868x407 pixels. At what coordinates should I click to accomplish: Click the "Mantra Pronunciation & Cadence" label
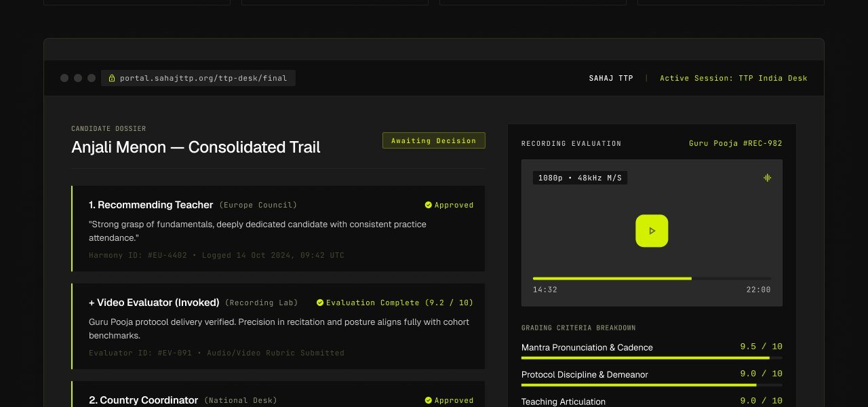click(x=587, y=347)
